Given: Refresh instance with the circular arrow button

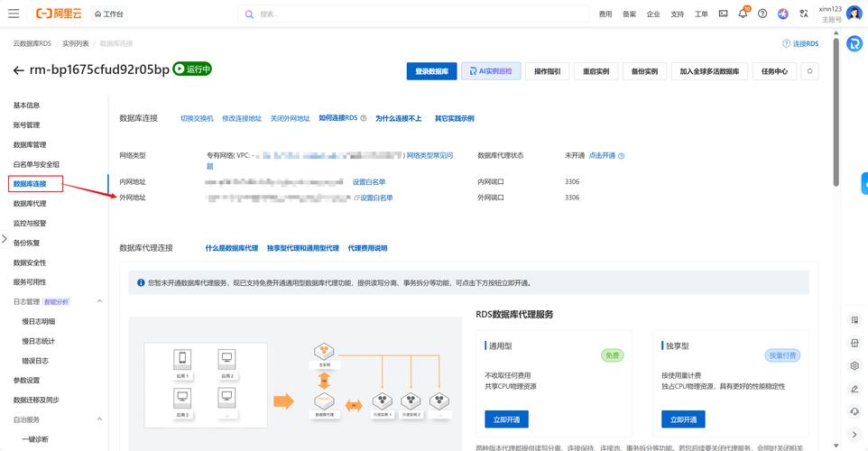Looking at the screenshot, I should point(809,71).
